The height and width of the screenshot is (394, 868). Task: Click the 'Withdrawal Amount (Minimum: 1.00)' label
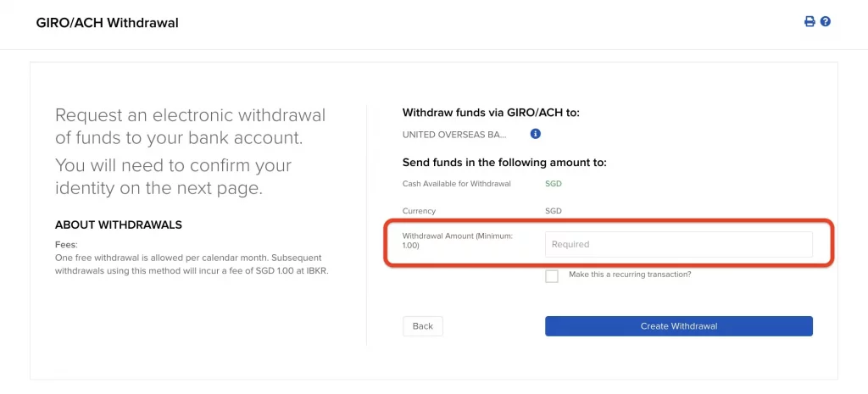point(458,240)
